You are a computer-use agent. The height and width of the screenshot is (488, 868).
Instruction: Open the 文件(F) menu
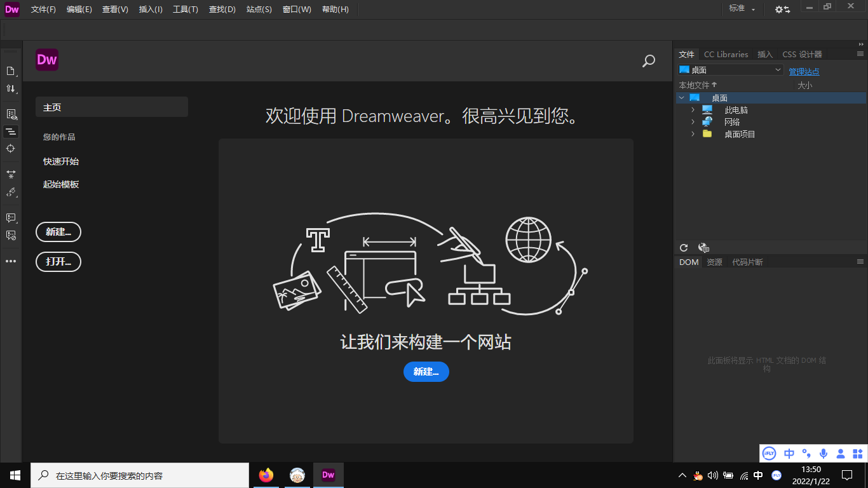coord(43,10)
